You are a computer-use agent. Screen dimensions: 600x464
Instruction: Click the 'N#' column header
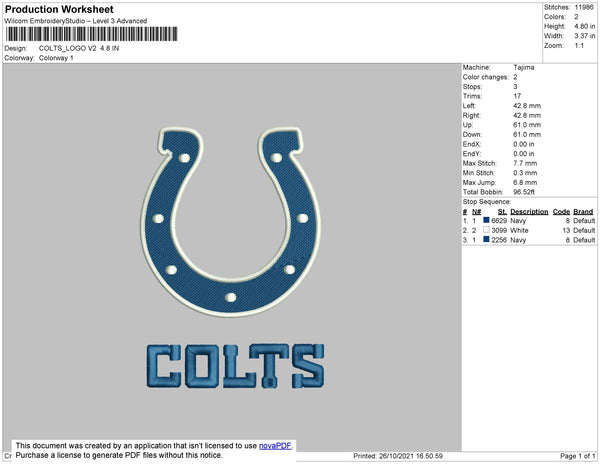click(x=476, y=212)
